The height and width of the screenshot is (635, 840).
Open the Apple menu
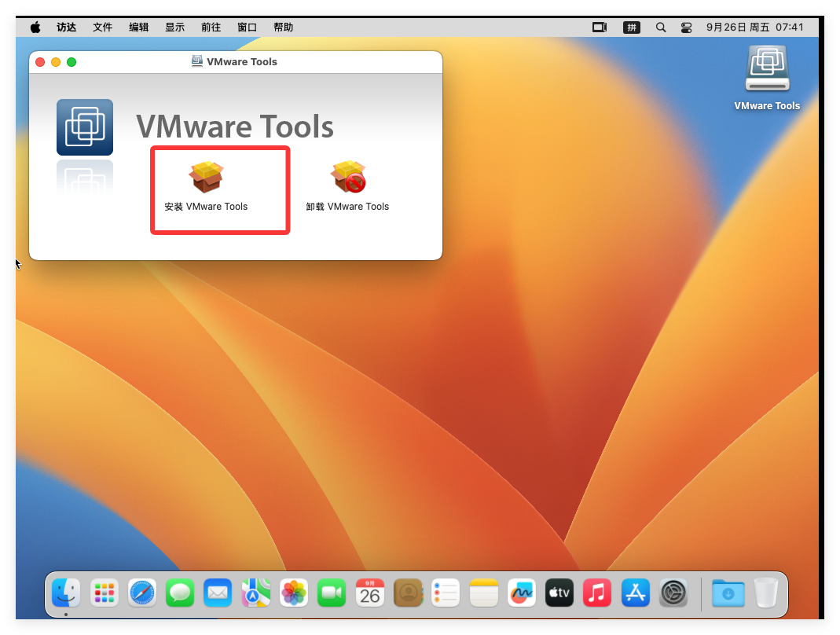[35, 28]
